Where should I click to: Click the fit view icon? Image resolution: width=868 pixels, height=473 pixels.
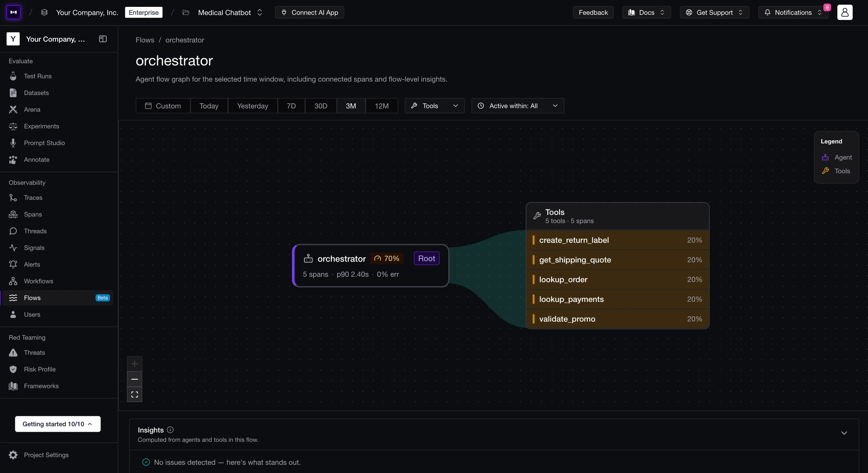pyautogui.click(x=135, y=394)
